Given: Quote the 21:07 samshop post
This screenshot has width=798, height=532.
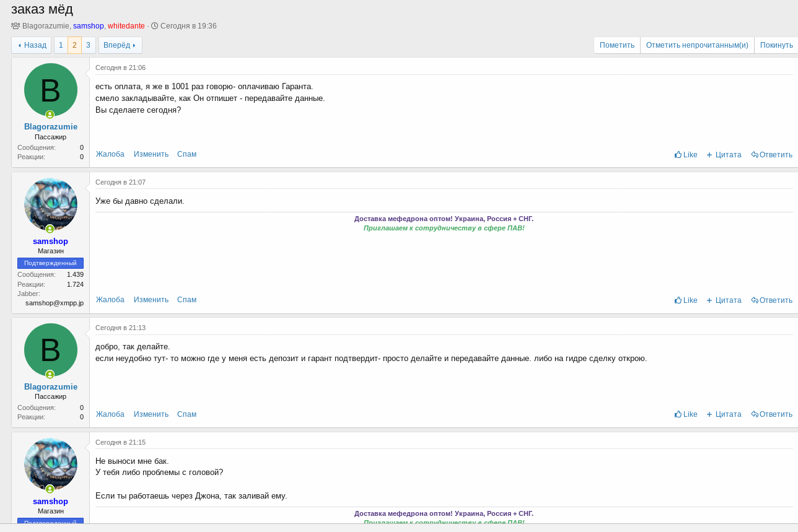Looking at the screenshot, I should tap(724, 300).
